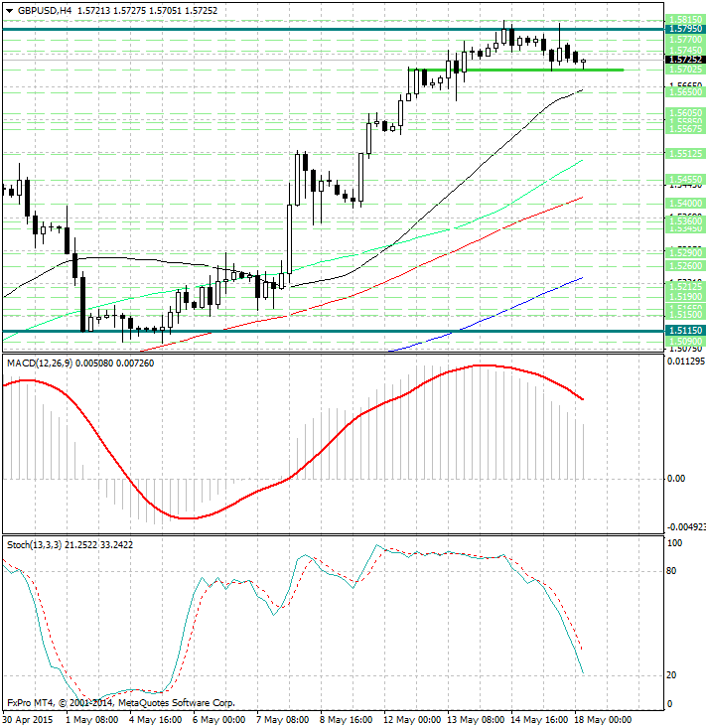706x728 pixels.
Task: Click the 1.51900 price level label
Action: point(685,296)
